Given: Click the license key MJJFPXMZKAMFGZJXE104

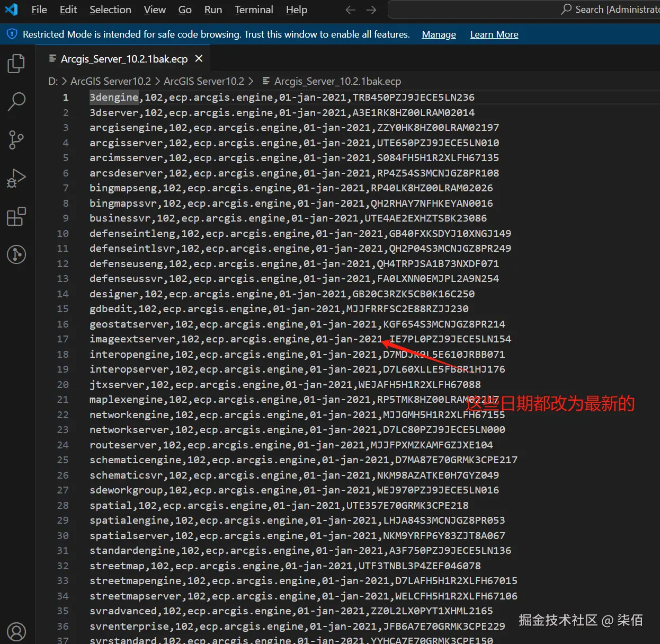Looking at the screenshot, I should coord(432,445).
